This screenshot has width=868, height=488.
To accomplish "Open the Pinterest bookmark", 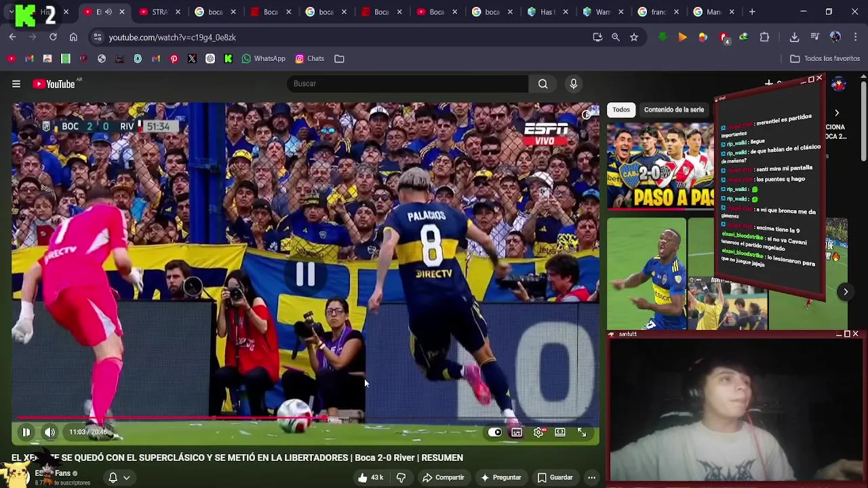I will [174, 58].
